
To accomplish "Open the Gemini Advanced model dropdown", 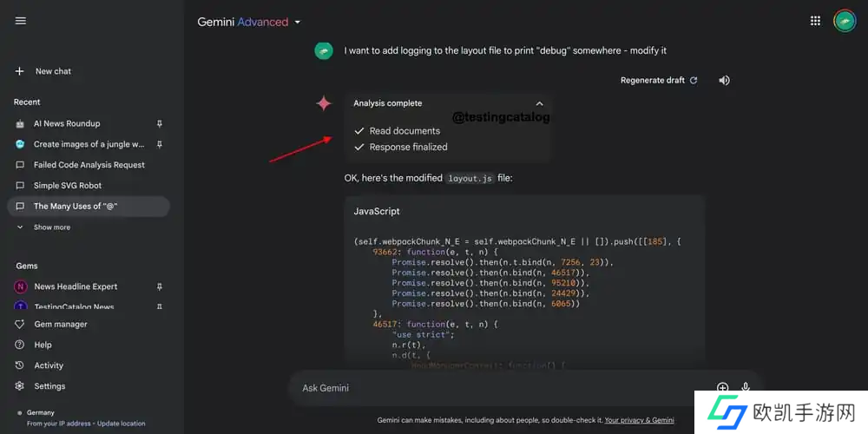I will click(298, 23).
